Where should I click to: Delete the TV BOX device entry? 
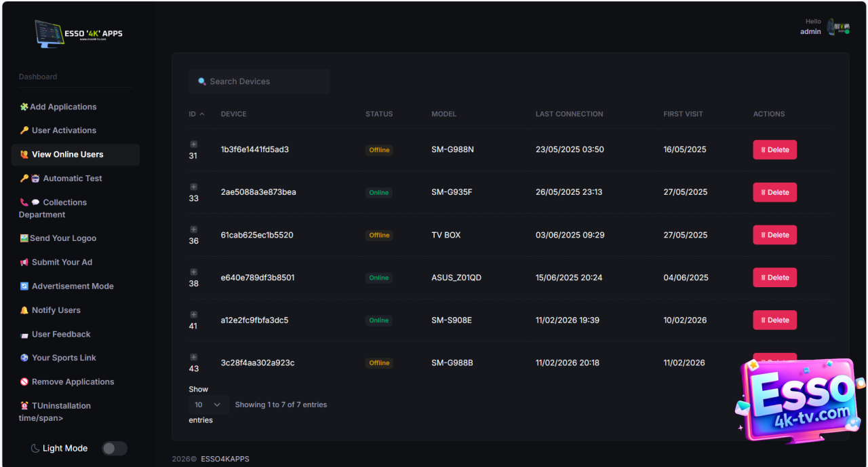point(774,235)
